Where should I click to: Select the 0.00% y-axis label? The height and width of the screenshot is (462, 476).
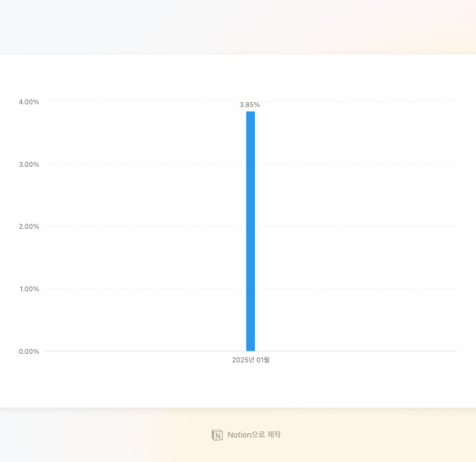pos(29,351)
